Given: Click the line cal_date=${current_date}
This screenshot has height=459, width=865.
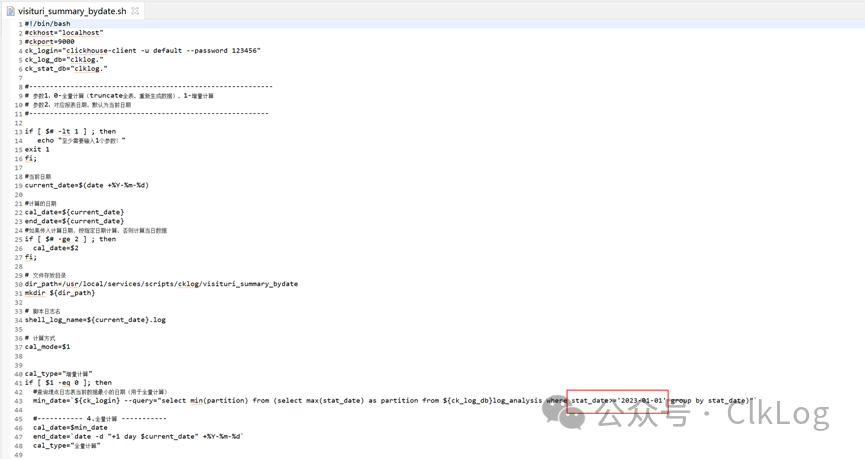Looking at the screenshot, I should click(x=74, y=212).
